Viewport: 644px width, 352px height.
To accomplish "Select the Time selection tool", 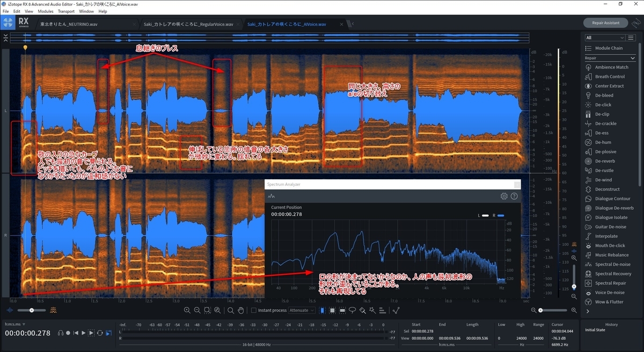I will pos(322,310).
